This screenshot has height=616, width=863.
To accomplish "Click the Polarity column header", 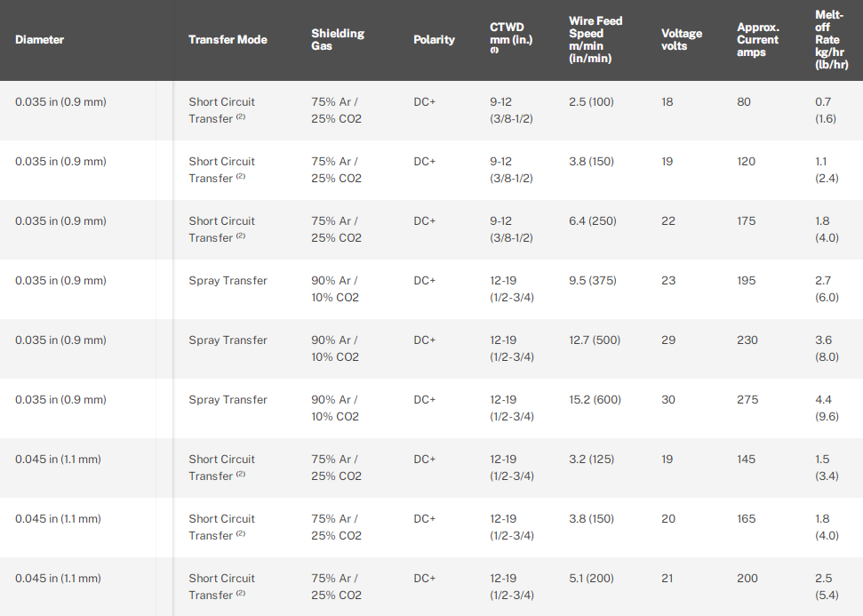I will point(434,39).
